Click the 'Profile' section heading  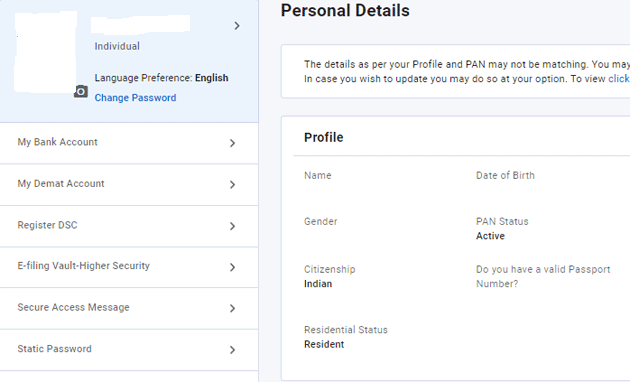click(323, 137)
